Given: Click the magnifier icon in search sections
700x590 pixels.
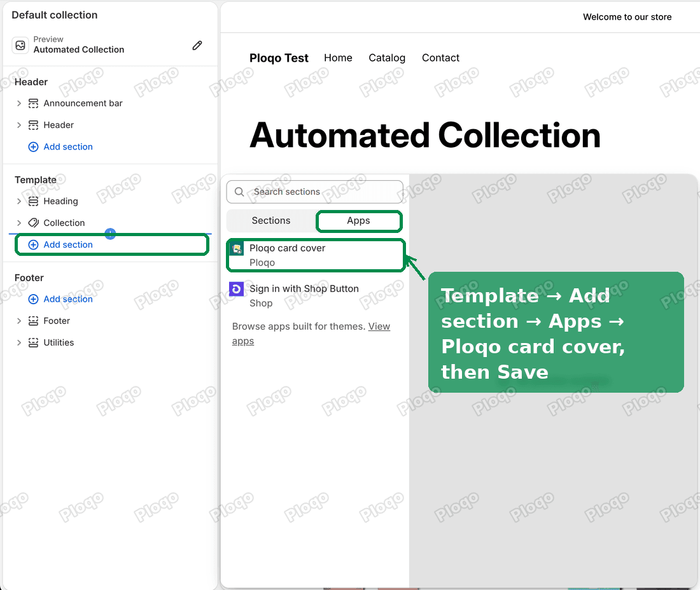Looking at the screenshot, I should (x=239, y=192).
